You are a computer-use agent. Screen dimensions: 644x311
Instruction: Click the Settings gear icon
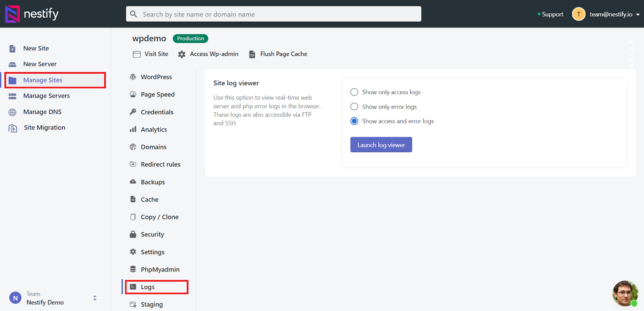(133, 251)
